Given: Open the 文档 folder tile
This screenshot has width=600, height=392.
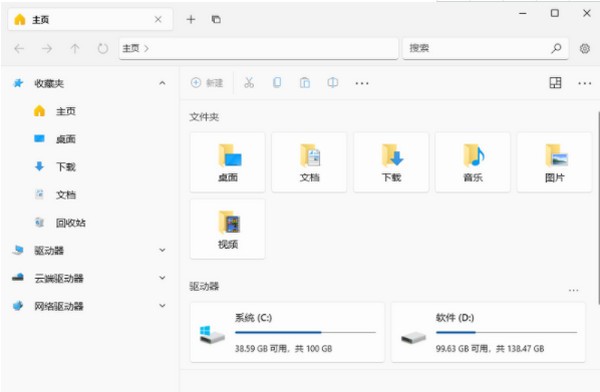Looking at the screenshot, I should pos(309,162).
